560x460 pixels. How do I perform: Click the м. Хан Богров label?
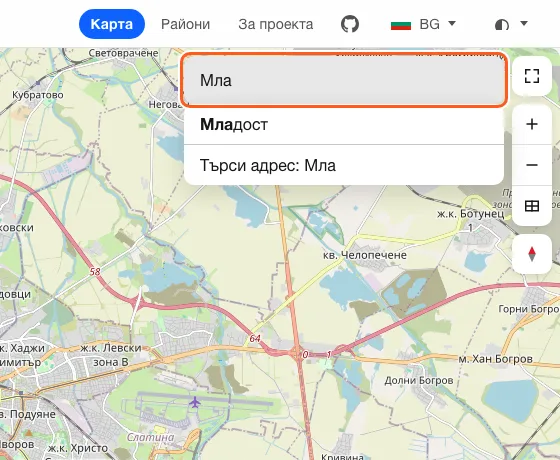pos(495,359)
